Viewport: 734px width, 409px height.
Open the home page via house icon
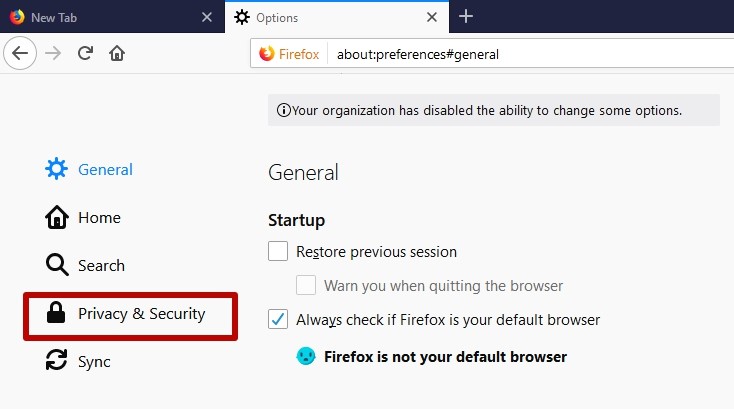[x=117, y=53]
